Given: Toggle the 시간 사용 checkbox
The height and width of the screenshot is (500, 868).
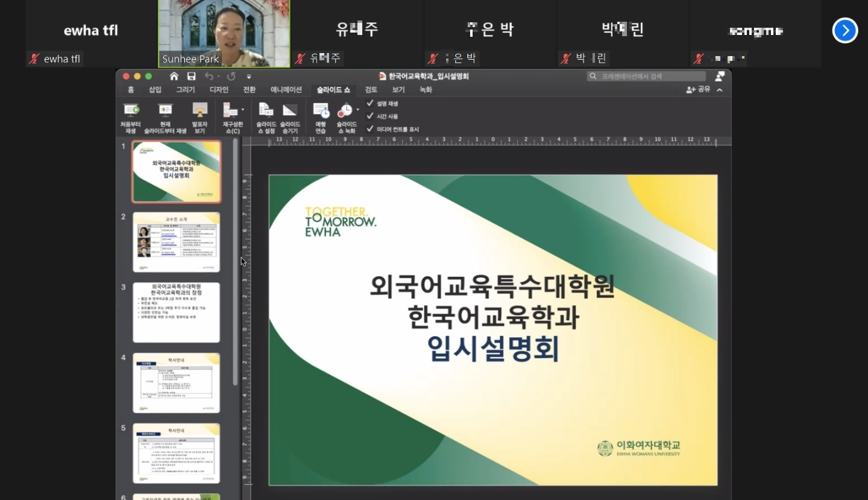Looking at the screenshot, I should click(370, 116).
